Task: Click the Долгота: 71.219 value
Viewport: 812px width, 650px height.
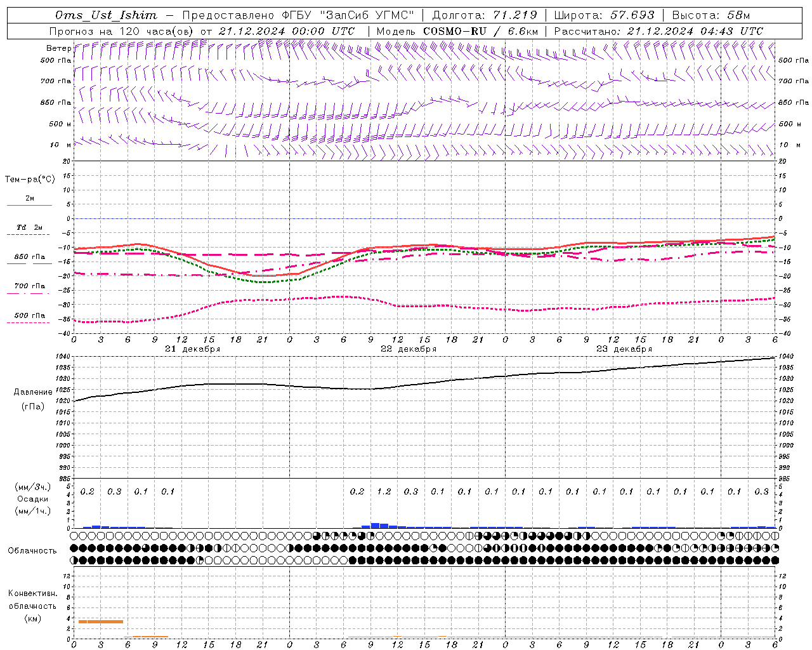Action: click(x=485, y=15)
